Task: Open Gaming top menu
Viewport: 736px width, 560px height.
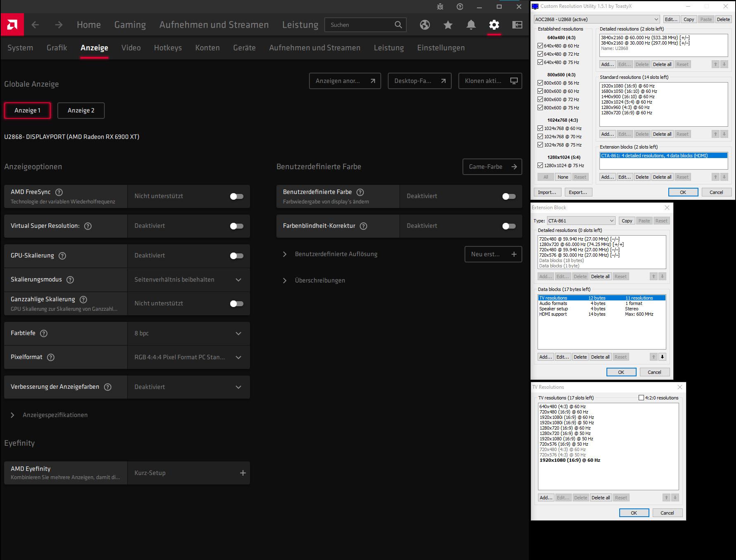Action: click(130, 25)
